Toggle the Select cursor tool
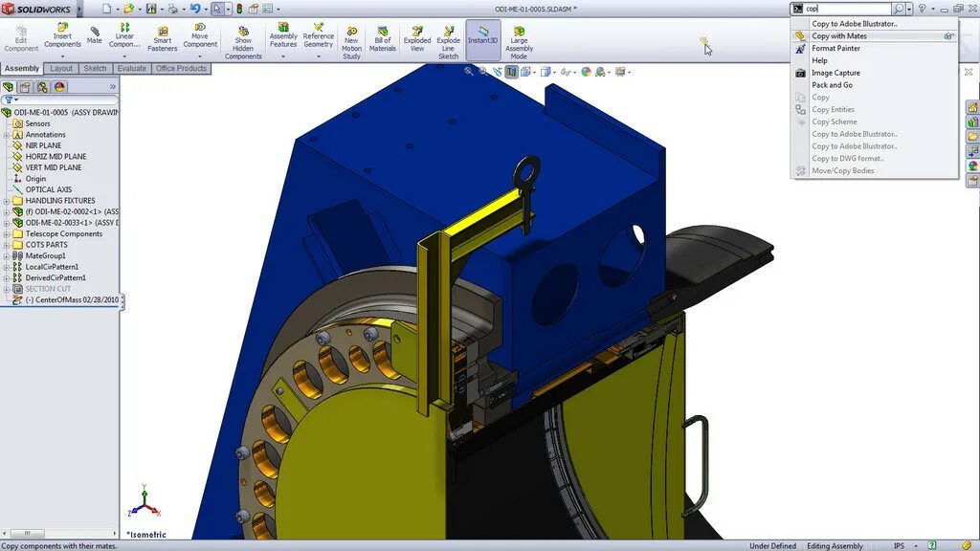The height and width of the screenshot is (551, 980). click(216, 9)
